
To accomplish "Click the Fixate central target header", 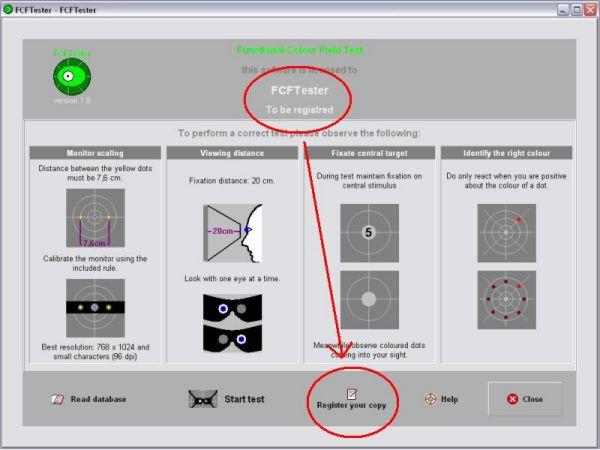I will coord(369,153).
